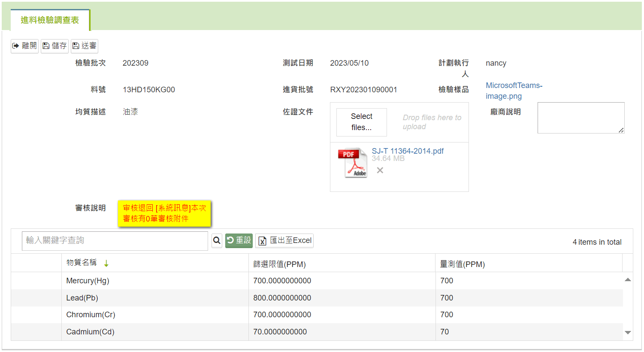Click the measured value 700 in Mercury row
The height and width of the screenshot is (352, 644).
[447, 281]
